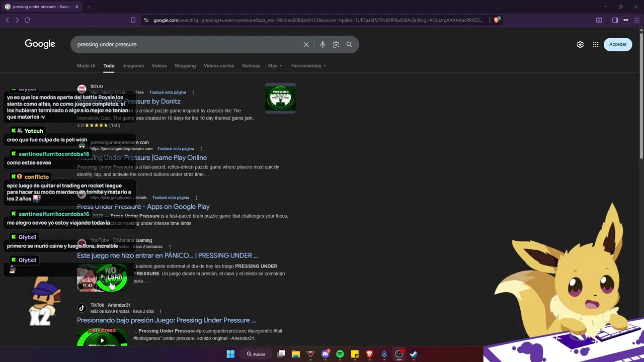
Task: Switch to Shopping tab
Action: (x=185, y=66)
